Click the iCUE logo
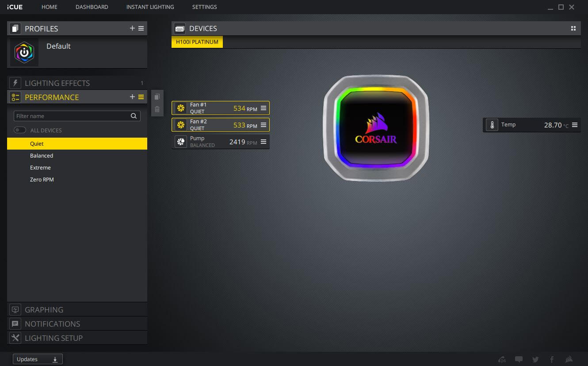Screen dimensions: 588x366 pos(15,7)
